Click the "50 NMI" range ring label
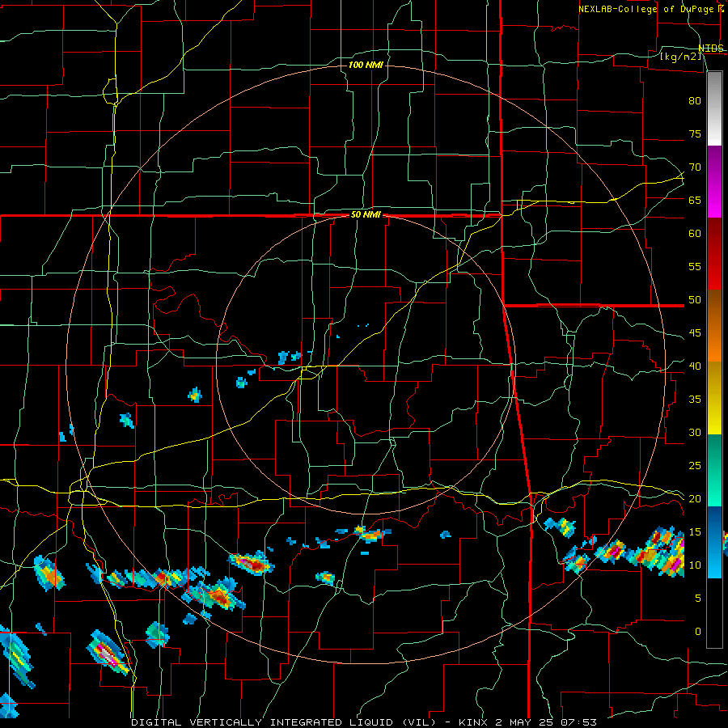 pos(366,214)
